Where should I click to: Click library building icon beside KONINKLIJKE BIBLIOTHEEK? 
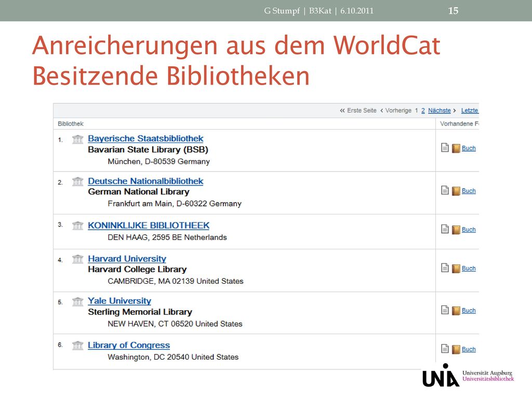[x=78, y=225]
